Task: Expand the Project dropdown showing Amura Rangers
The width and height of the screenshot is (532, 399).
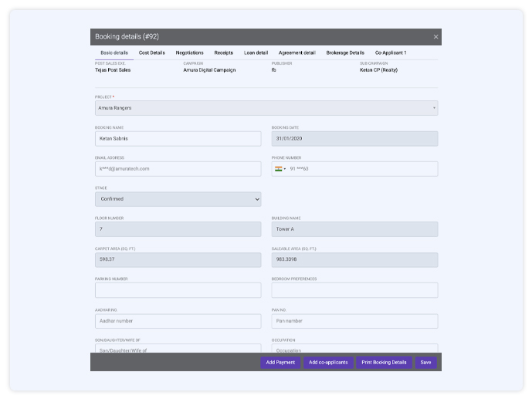Action: tap(266, 108)
